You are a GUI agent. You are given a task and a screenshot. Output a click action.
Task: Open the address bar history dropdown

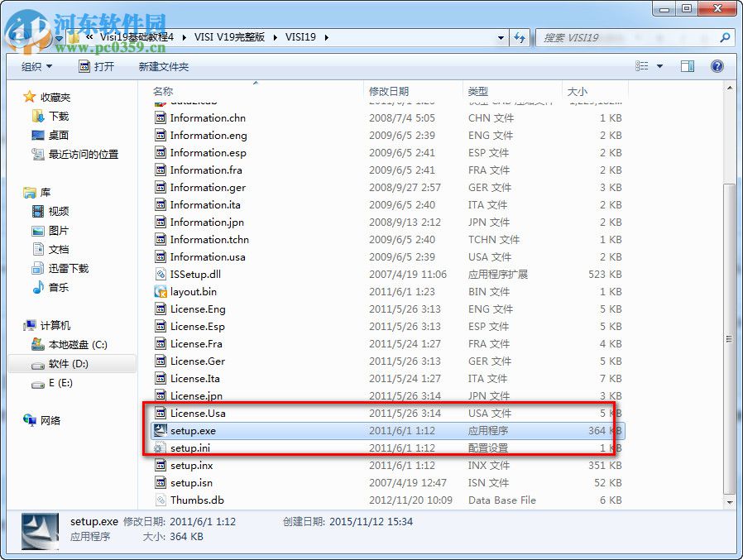pos(500,37)
